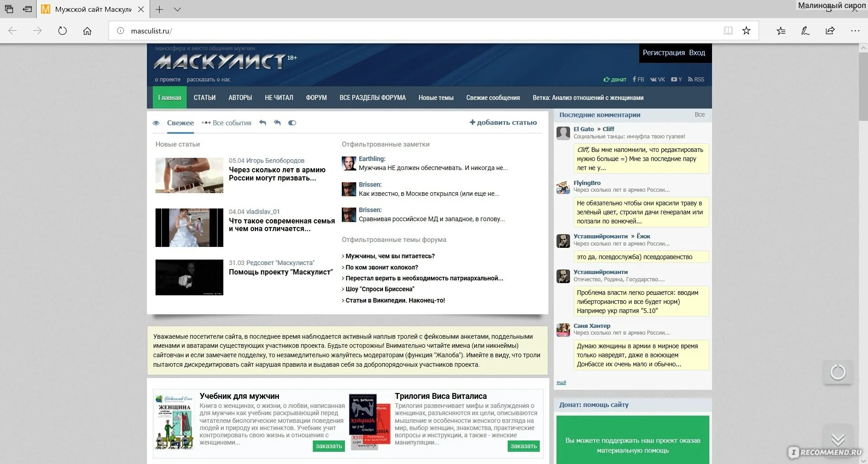
Task: Expand the tab preview chevron
Action: pyautogui.click(x=177, y=9)
